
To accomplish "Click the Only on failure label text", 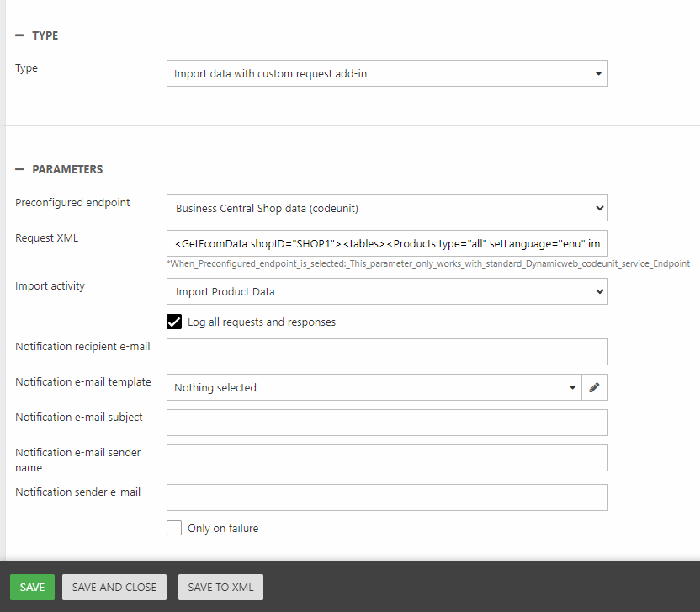I will pos(223,528).
